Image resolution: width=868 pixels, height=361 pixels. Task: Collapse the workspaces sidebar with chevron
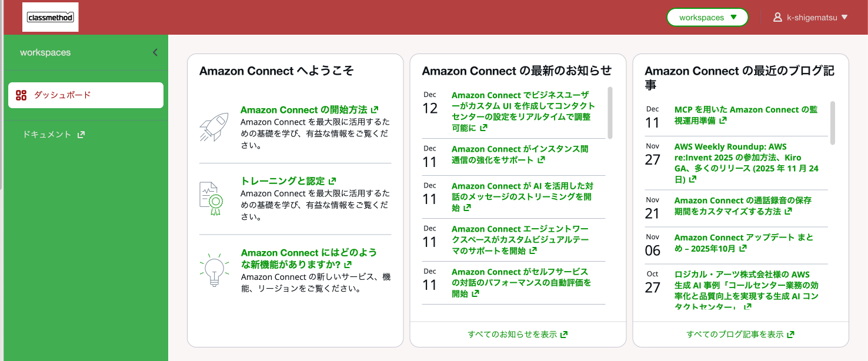[x=155, y=52]
